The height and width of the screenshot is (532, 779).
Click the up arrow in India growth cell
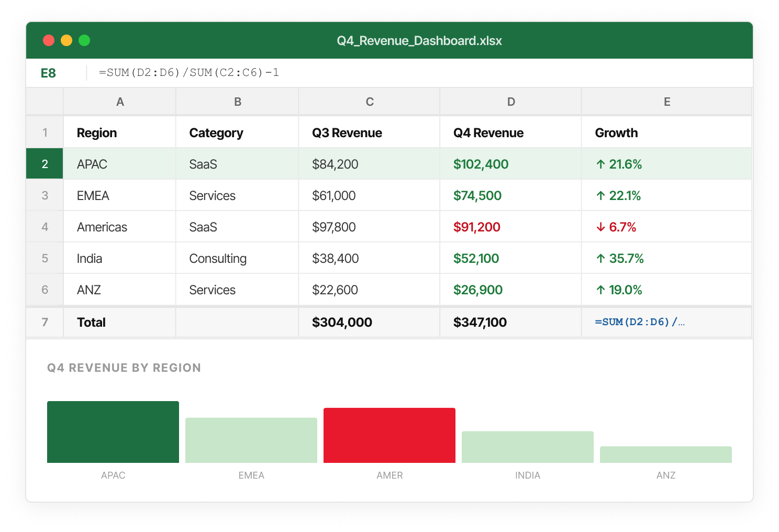coord(600,259)
